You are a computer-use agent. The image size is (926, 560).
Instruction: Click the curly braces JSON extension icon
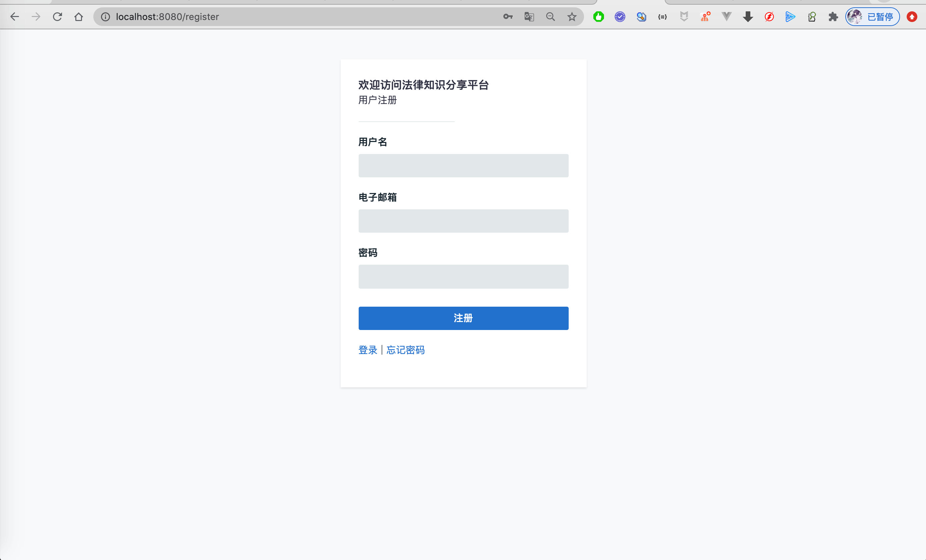[x=663, y=17]
